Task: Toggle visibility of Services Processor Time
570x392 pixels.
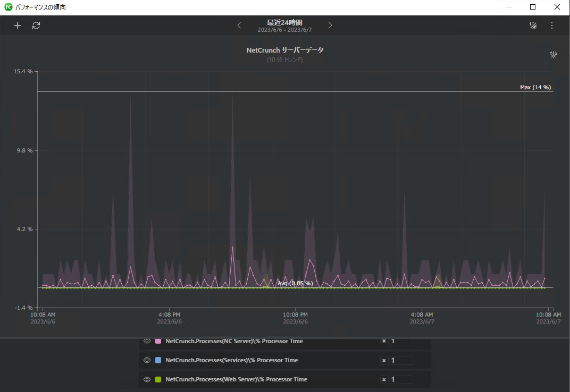Action: coord(147,360)
